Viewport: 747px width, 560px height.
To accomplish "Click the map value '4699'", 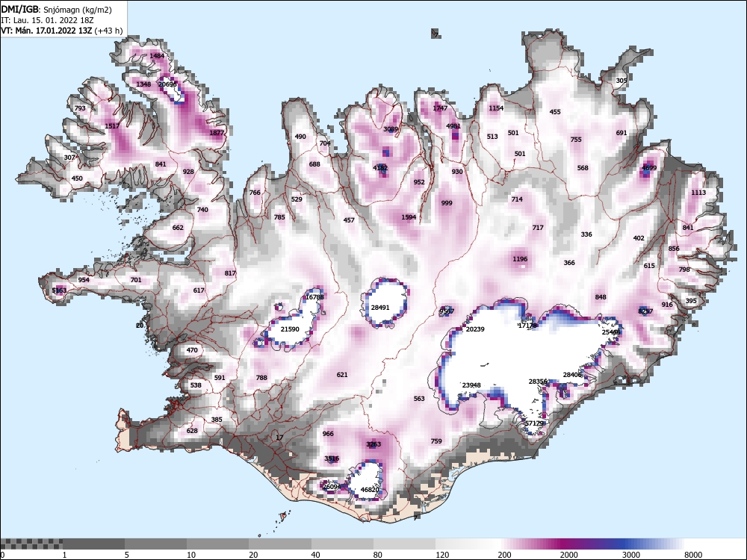I will point(649,168).
